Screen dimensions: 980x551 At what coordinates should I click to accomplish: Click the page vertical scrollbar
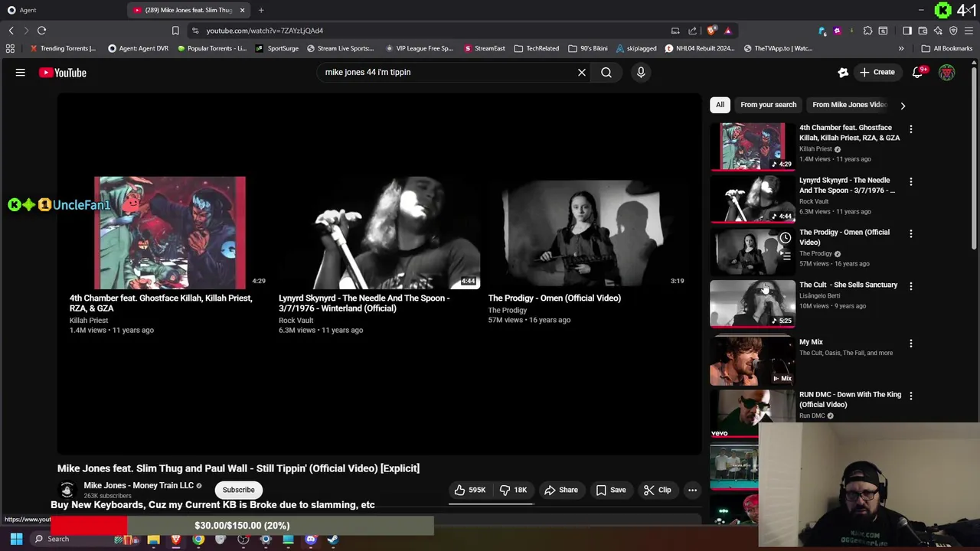pyautogui.click(x=975, y=157)
